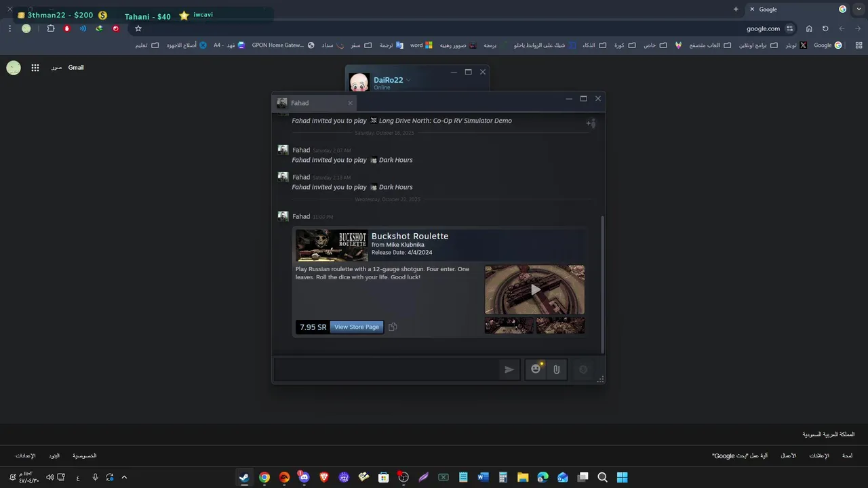868x488 pixels.
Task: Open the خاص bookmarks folder
Action: pyautogui.click(x=654, y=45)
